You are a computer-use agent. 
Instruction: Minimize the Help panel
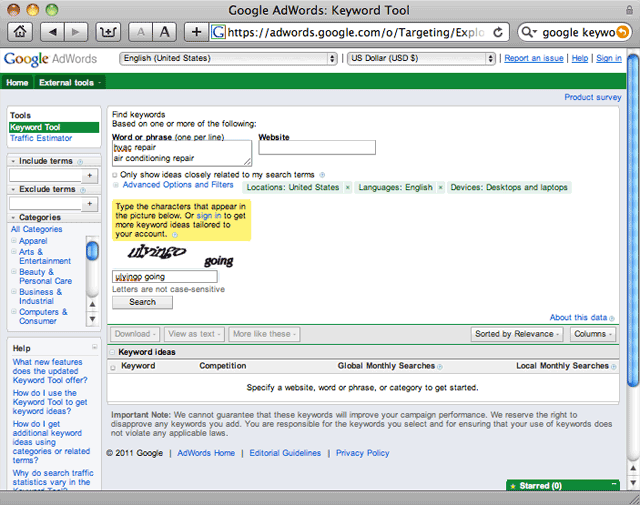point(94,347)
